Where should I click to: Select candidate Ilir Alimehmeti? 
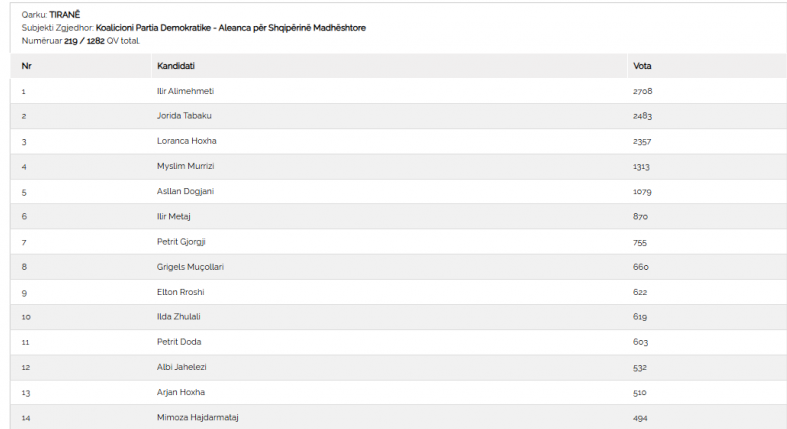coord(185,91)
